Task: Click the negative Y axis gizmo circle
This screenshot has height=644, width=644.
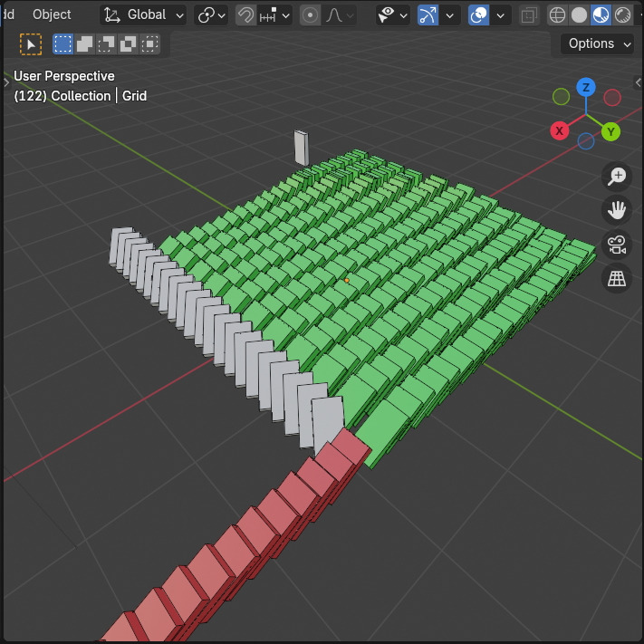Action: click(x=561, y=97)
